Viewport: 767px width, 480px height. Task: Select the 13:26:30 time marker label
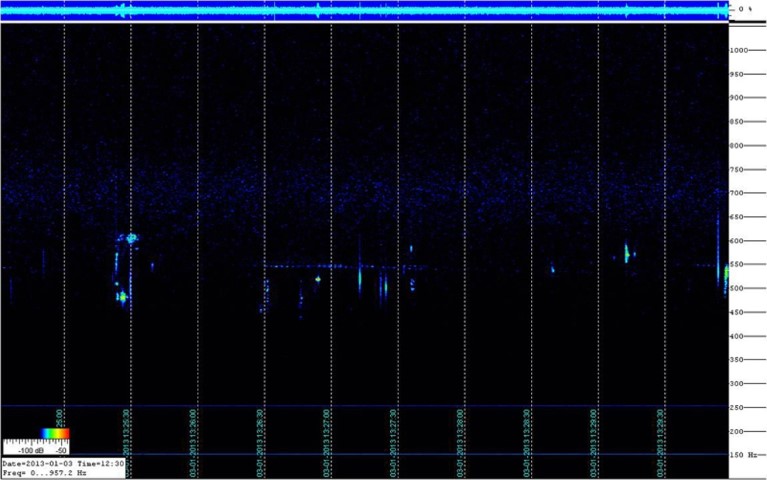(260, 444)
